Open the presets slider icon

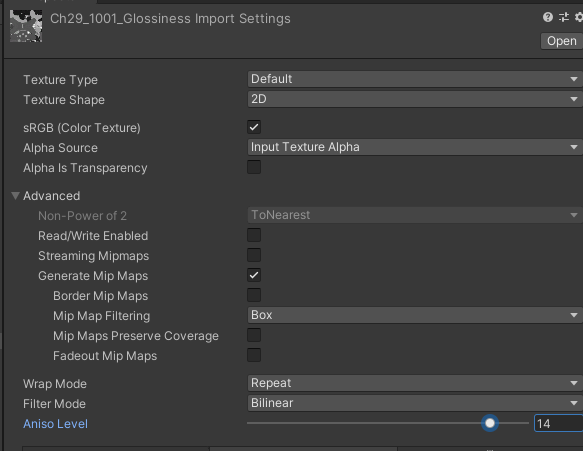click(564, 17)
